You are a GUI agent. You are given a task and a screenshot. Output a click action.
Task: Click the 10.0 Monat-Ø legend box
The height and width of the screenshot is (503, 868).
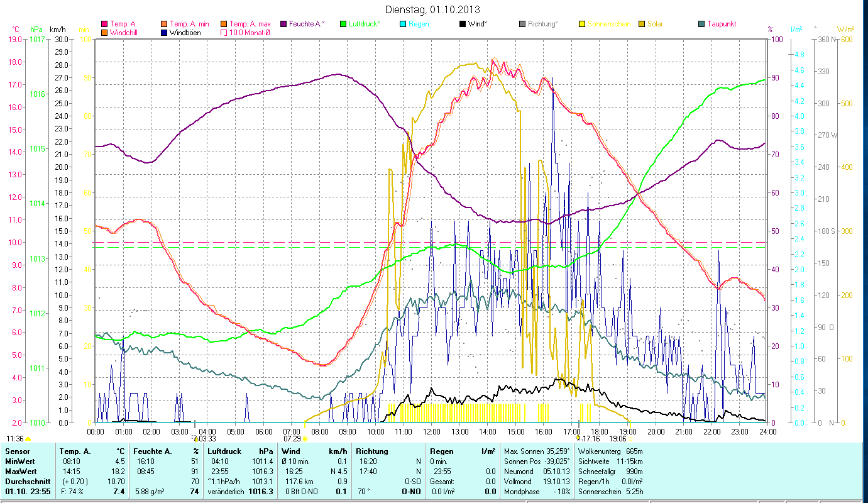tap(223, 32)
